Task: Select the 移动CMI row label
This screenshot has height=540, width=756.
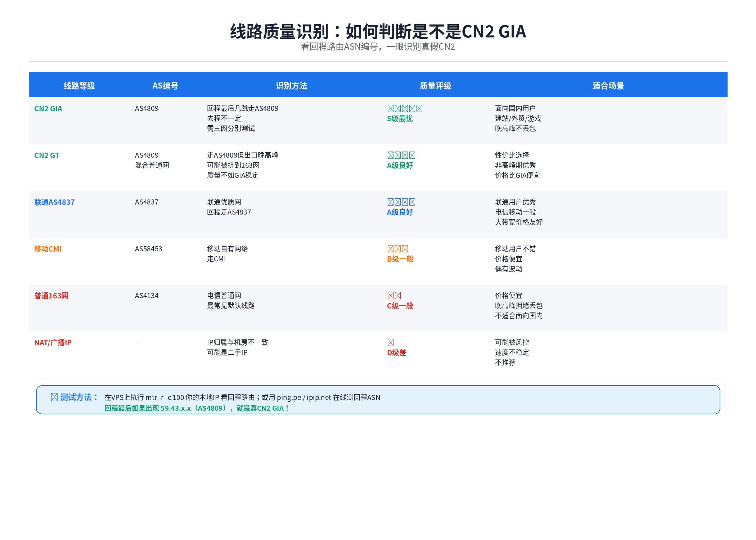Action: 48,249
